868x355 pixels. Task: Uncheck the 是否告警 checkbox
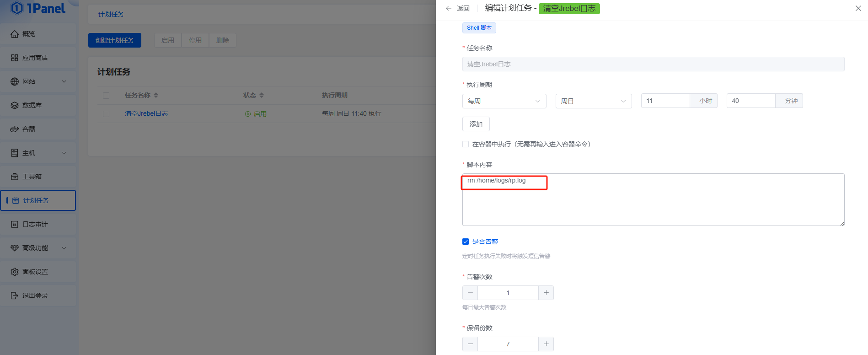[x=466, y=242]
